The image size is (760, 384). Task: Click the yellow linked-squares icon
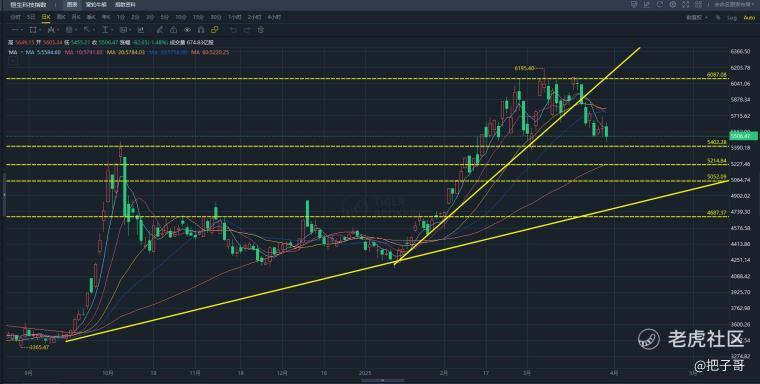[x=214, y=30]
